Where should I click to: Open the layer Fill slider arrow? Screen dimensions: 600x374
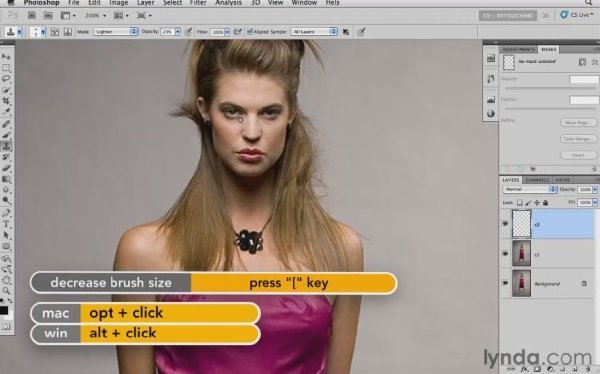tap(595, 202)
